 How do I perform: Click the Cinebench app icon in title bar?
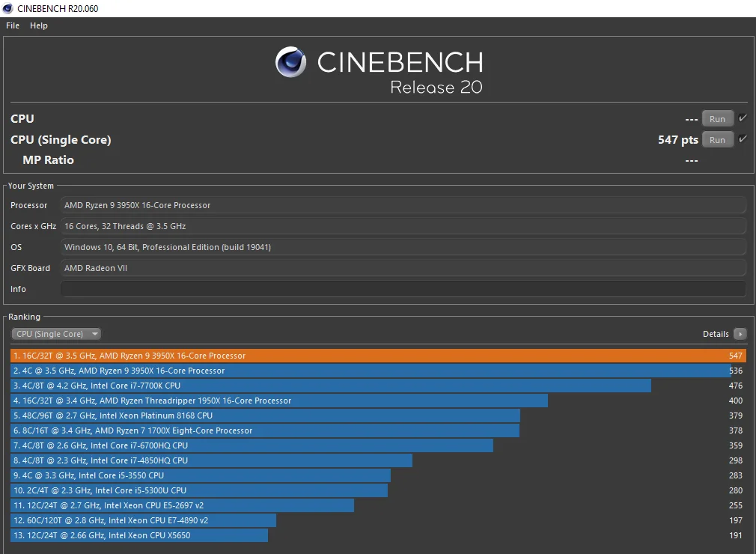(x=7, y=8)
